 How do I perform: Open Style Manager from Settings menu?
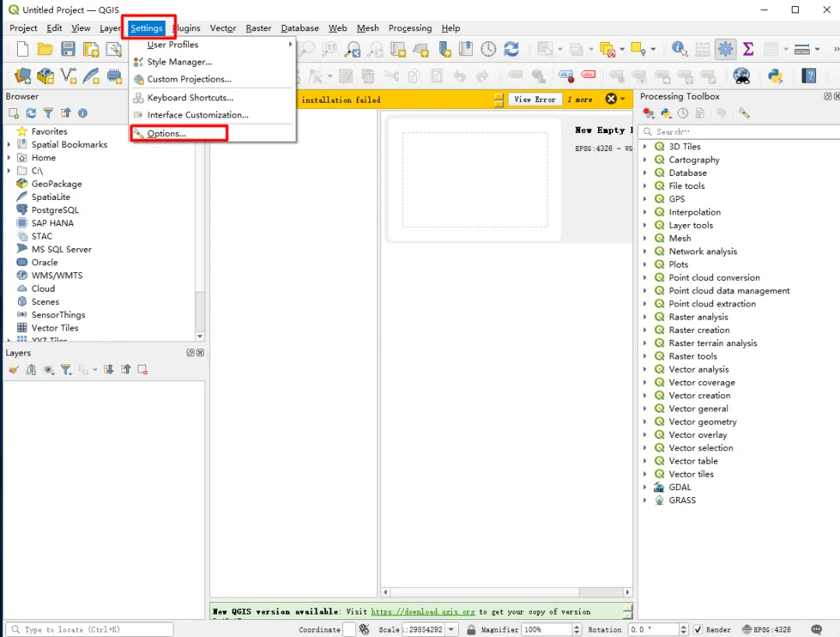[213, 61]
